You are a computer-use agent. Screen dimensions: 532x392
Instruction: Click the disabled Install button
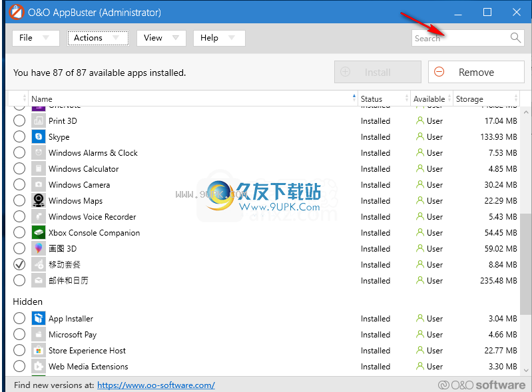point(378,72)
